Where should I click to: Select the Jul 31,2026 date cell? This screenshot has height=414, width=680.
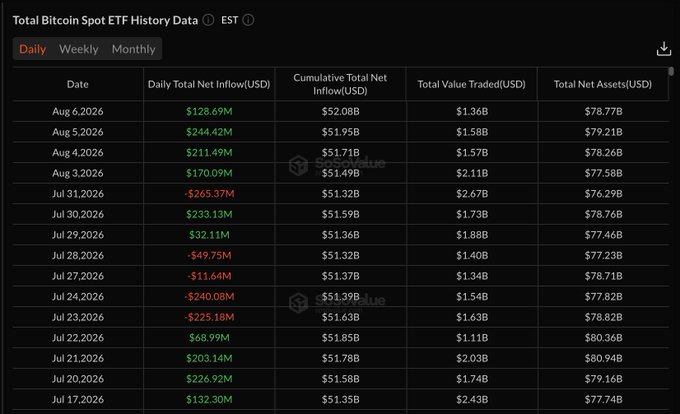pos(78,194)
